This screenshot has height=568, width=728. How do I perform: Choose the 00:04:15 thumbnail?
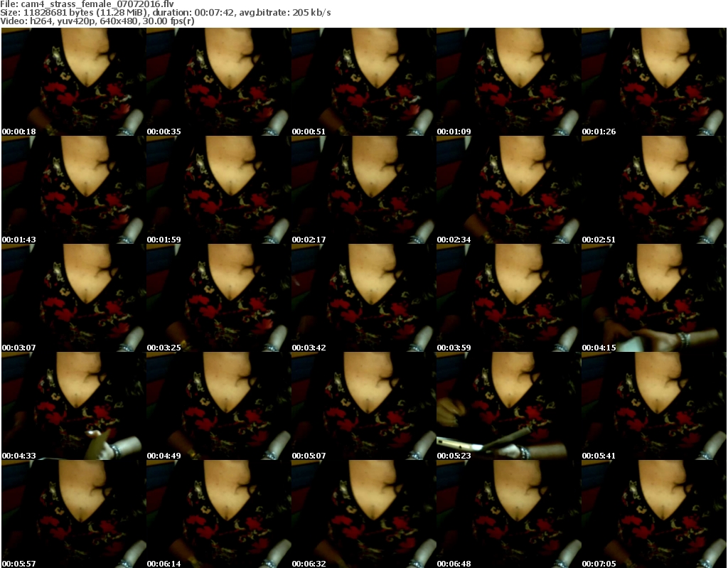[x=654, y=298]
